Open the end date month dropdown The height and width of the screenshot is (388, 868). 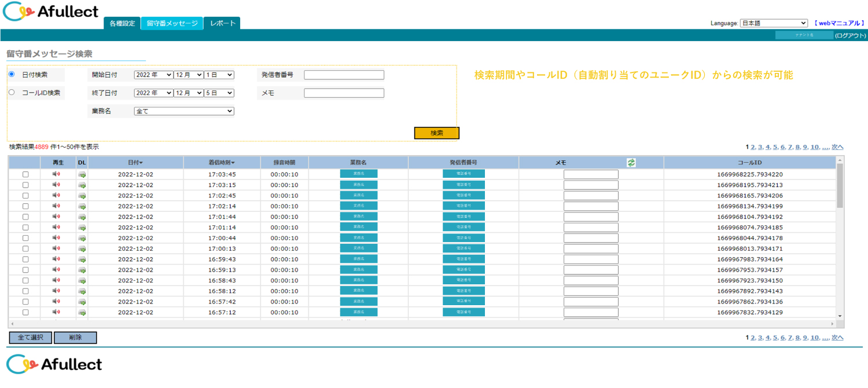[x=189, y=93]
